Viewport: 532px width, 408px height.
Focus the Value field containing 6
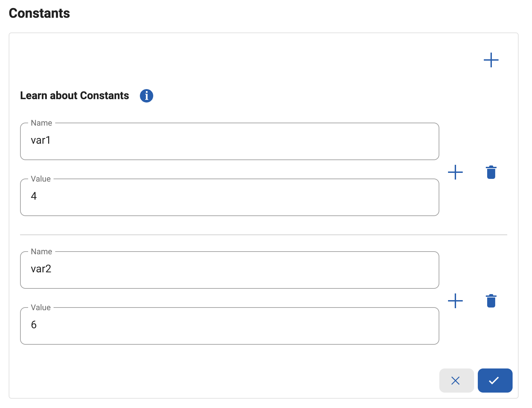tap(229, 326)
